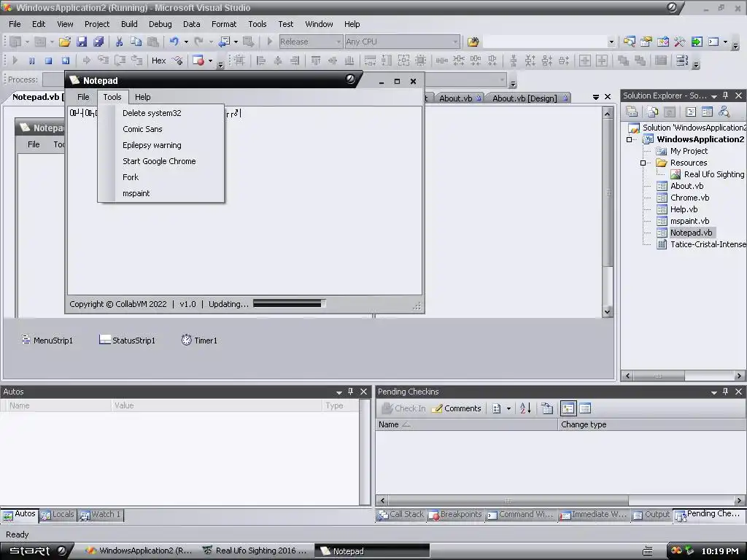The height and width of the screenshot is (560, 747).
Task: Choose Comic Sans menu entry
Action: 161,129
